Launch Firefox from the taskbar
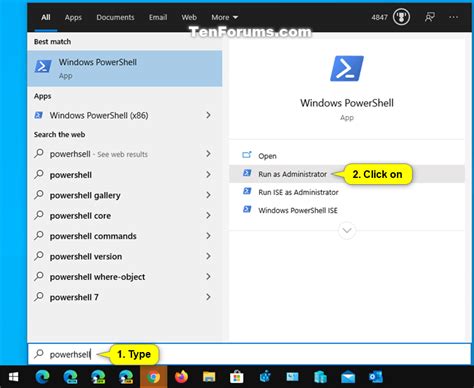The image size is (474, 388). tap(181, 377)
